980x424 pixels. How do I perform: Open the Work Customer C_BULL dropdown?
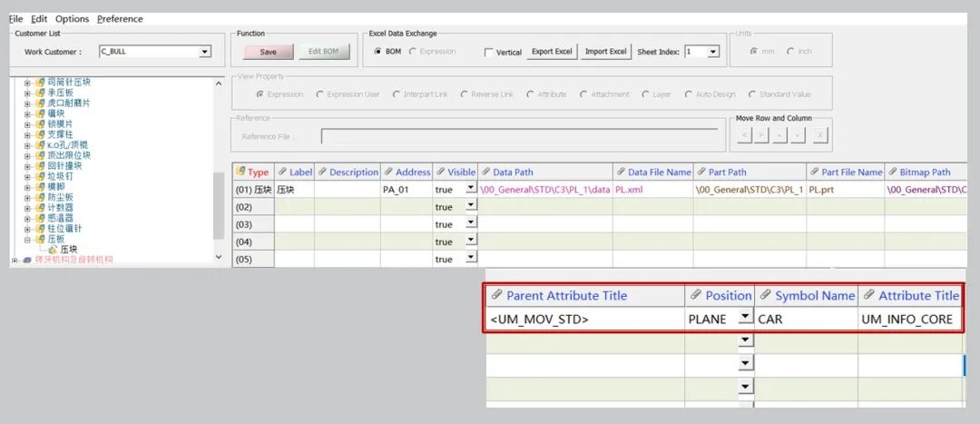205,52
